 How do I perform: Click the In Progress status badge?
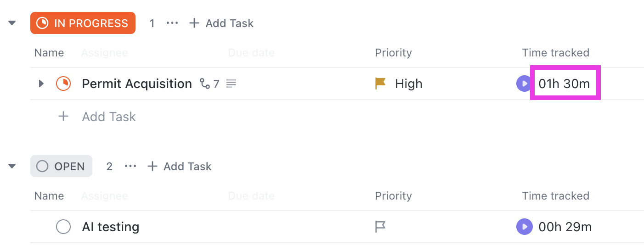pos(83,23)
